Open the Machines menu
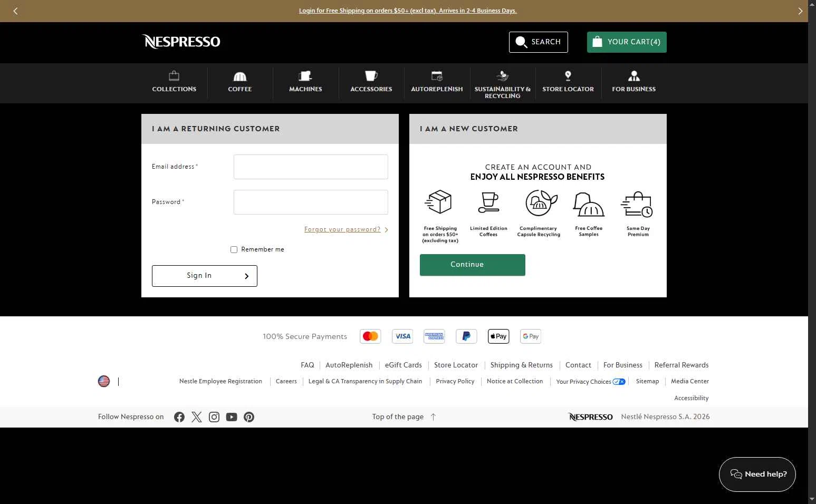Screen dimensions: 816x504 click(305, 82)
